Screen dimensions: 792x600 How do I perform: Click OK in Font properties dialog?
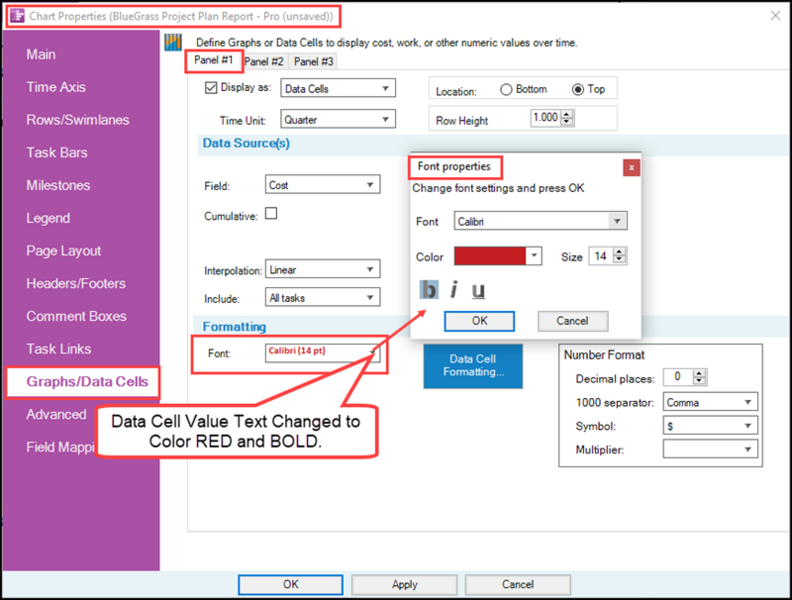tap(479, 321)
